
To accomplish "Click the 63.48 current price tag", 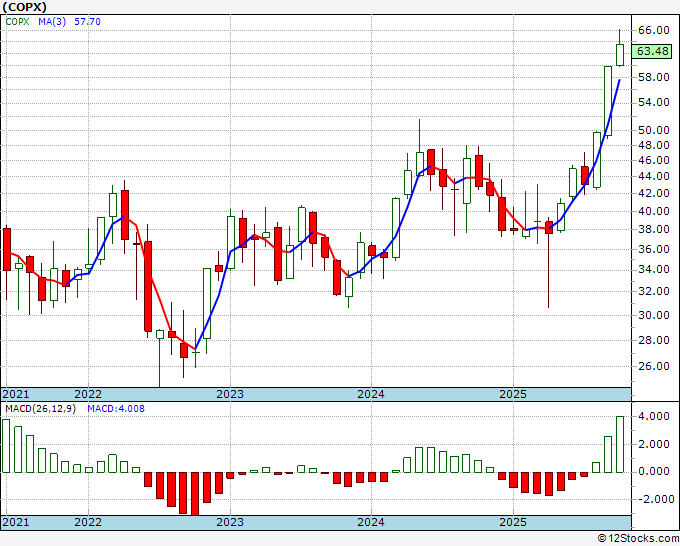I will (652, 51).
